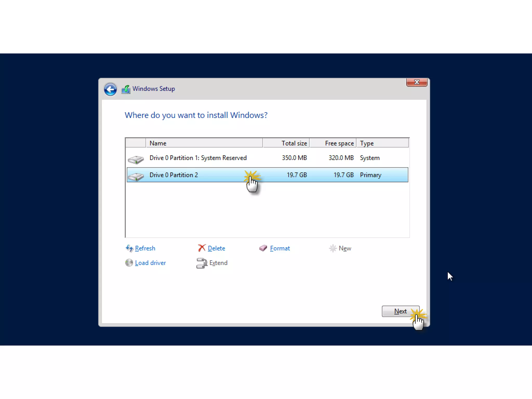Delete the selected partition
This screenshot has height=399, width=532.
point(216,248)
